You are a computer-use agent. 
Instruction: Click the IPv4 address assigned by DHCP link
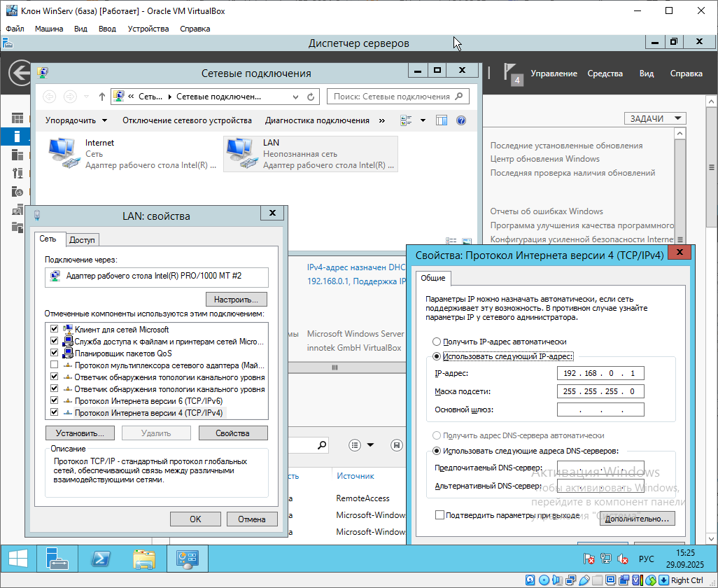[x=356, y=267]
